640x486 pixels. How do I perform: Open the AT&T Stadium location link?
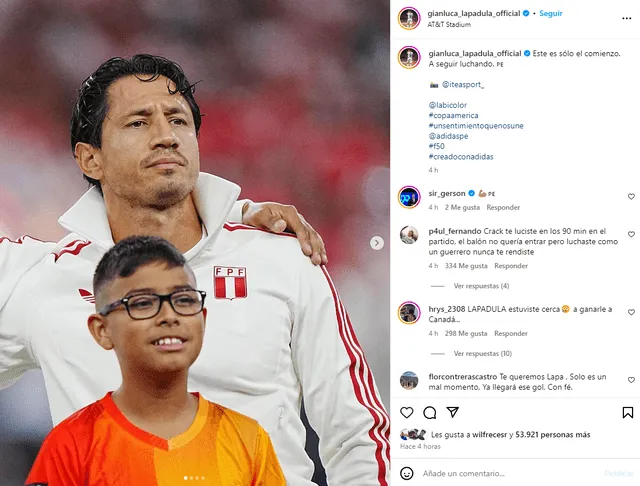pyautogui.click(x=449, y=24)
